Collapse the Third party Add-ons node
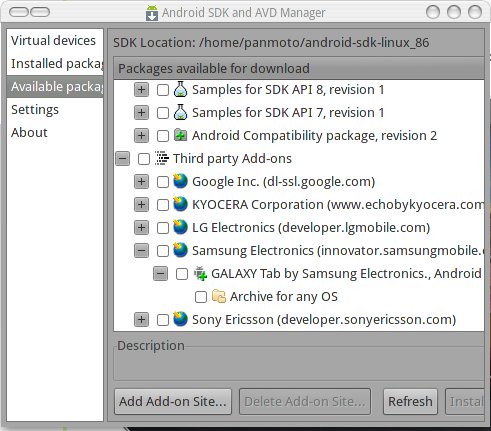 [122, 159]
